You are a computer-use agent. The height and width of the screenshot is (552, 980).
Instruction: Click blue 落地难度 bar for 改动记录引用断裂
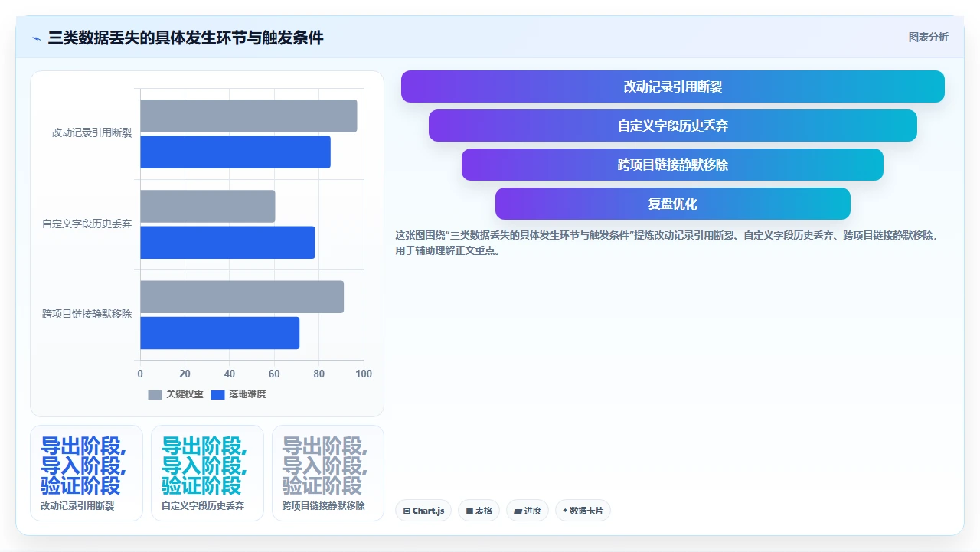(x=235, y=152)
